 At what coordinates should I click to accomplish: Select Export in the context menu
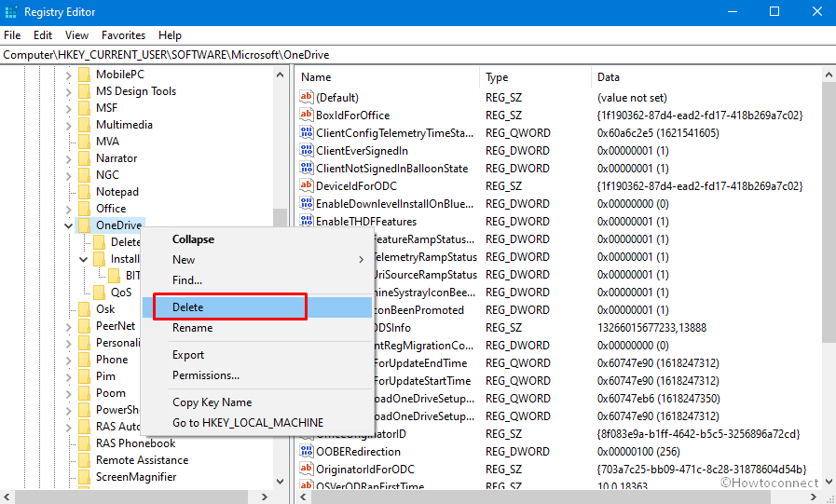pos(257,355)
